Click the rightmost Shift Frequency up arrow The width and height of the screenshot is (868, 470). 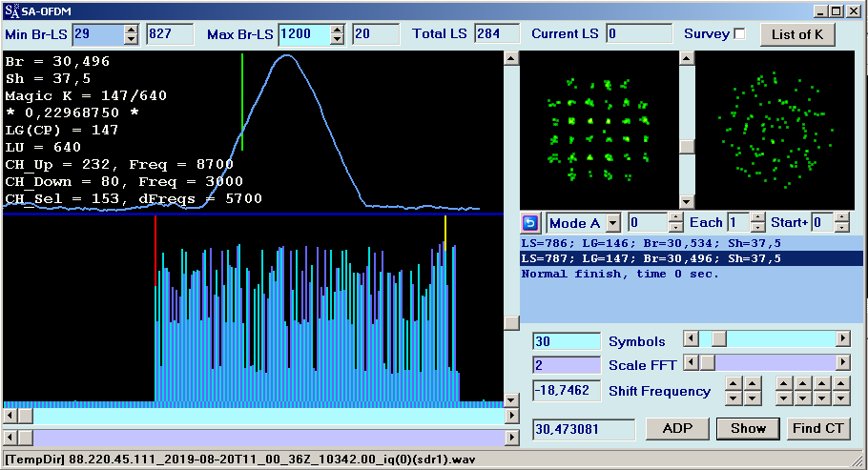[x=841, y=383]
